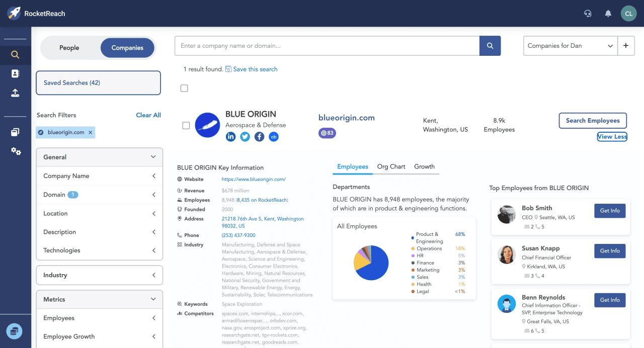644x348 pixels.
Task: Focus the company name or domain field
Action: point(327,46)
